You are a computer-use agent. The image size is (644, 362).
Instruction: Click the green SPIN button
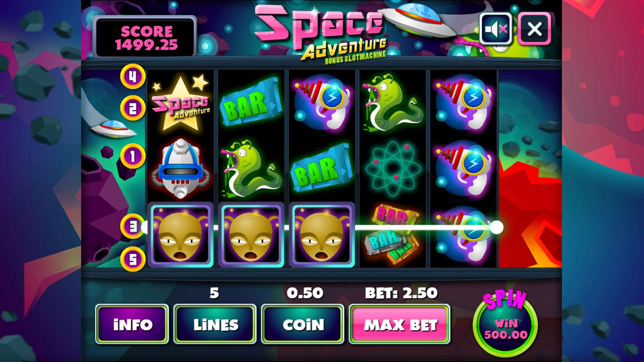pyautogui.click(x=505, y=323)
